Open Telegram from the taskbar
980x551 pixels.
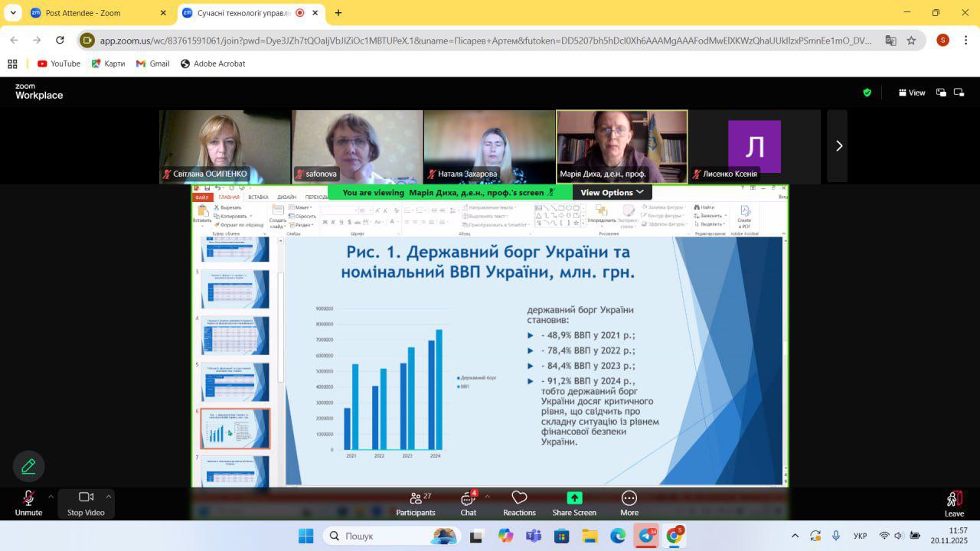(x=646, y=536)
